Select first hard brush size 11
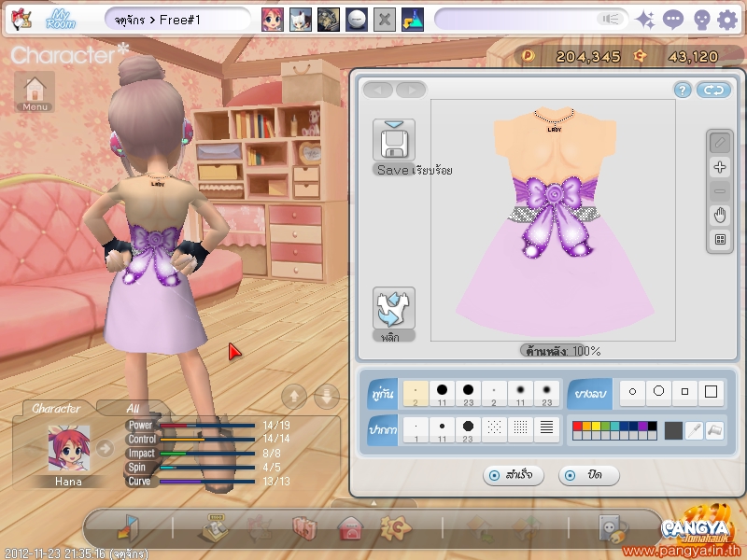The image size is (747, 560). [442, 393]
